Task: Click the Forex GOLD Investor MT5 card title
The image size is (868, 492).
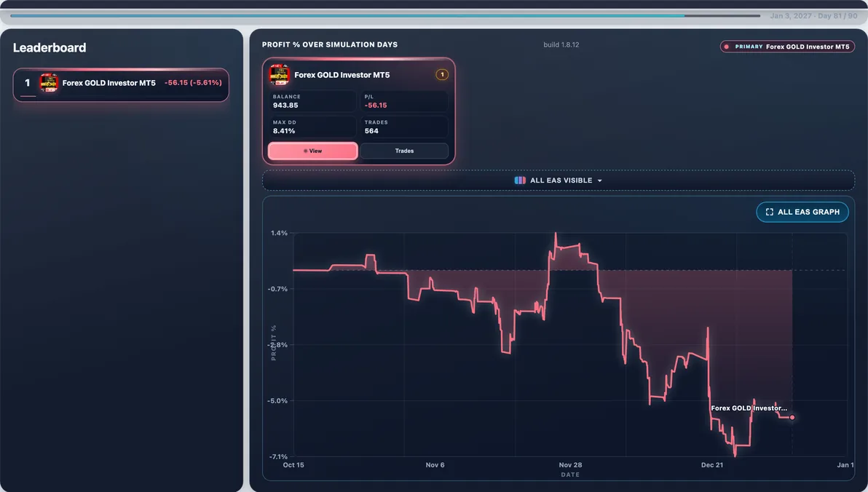Action: click(342, 75)
